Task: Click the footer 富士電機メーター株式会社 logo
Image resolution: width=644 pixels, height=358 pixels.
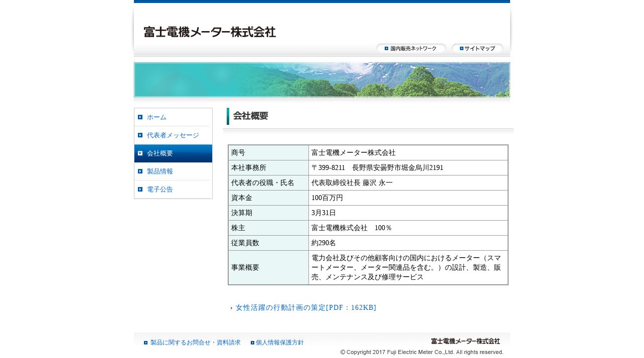Action: pyautogui.click(x=465, y=341)
